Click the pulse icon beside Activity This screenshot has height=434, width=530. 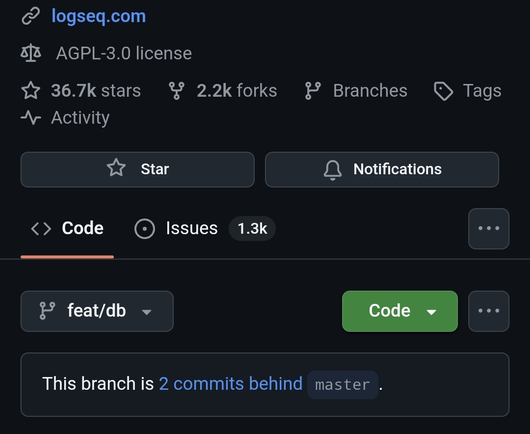31,118
